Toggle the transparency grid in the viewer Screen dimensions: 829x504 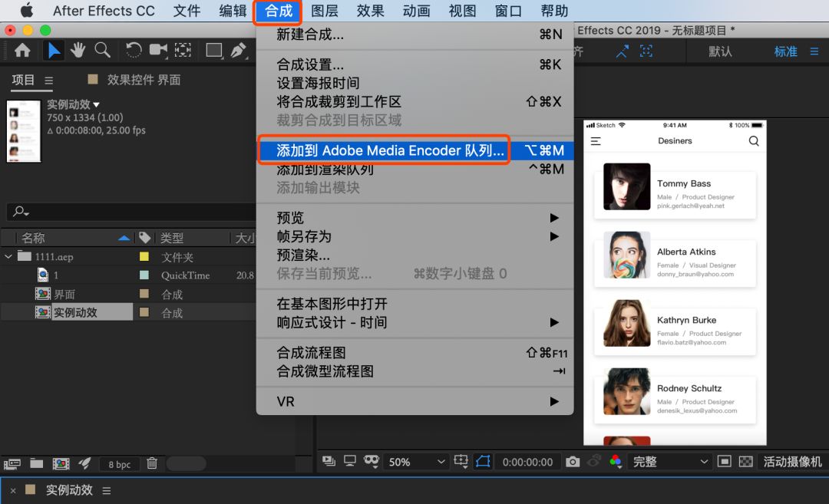click(745, 461)
